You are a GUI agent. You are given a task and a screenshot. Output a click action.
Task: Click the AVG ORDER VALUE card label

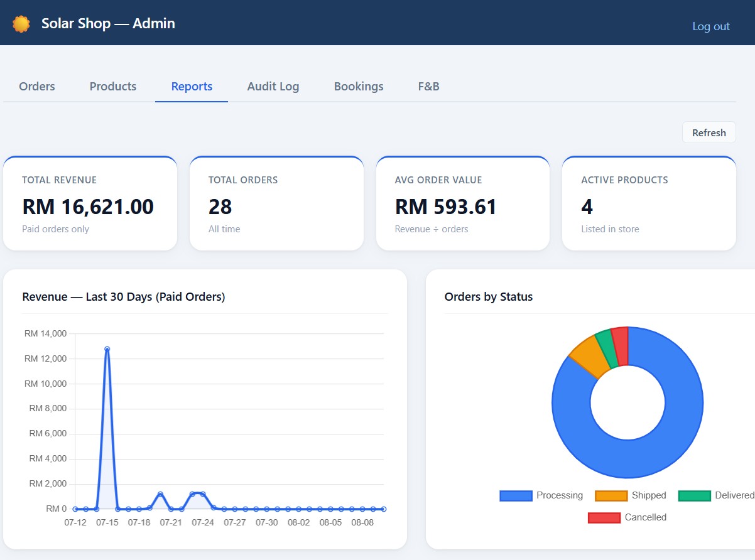click(438, 180)
